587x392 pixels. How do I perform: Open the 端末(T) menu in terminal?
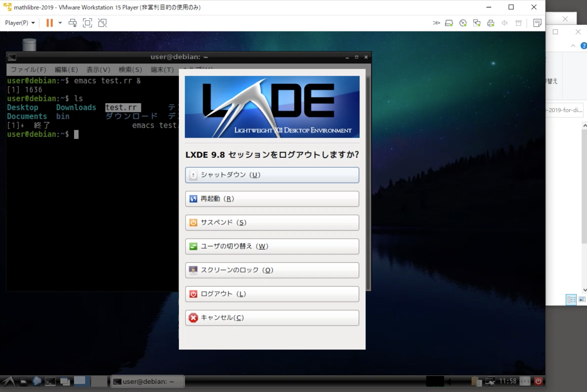(162, 69)
